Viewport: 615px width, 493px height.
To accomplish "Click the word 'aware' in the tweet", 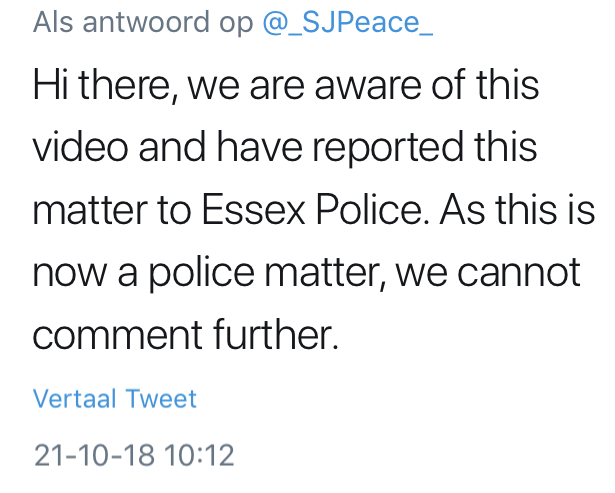I will [x=368, y=86].
